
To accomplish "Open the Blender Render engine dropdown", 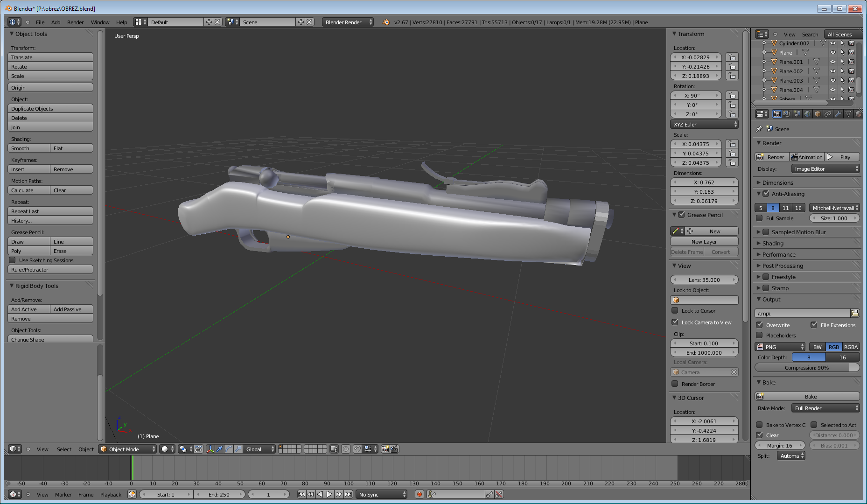I will click(x=348, y=22).
